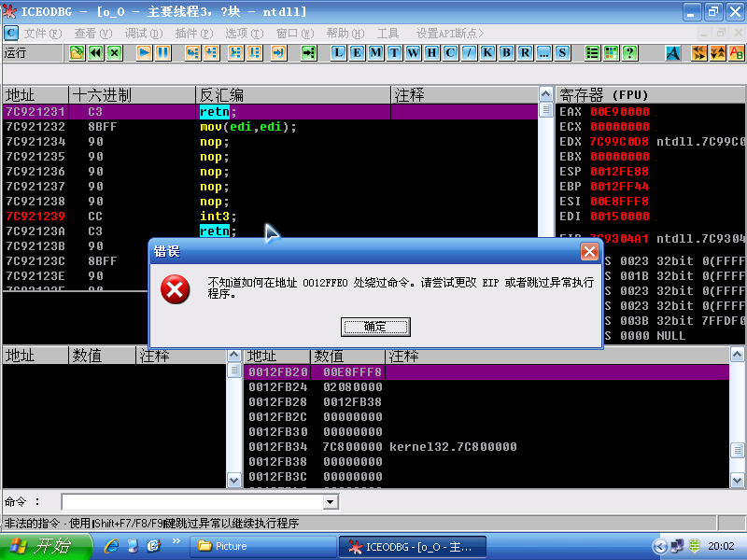Image resolution: width=747 pixels, height=560 pixels.
Task: Click the red AB toolbar icon
Action: (x=737, y=53)
